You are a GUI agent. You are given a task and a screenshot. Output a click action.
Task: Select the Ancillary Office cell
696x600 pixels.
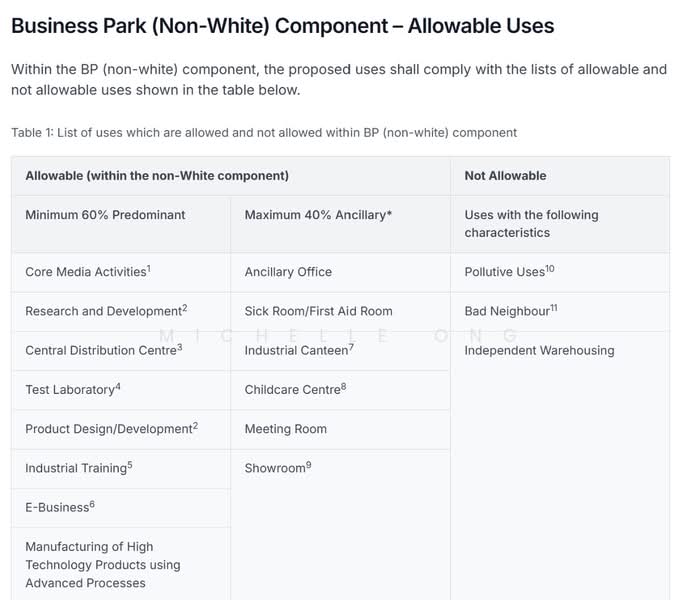click(x=340, y=272)
